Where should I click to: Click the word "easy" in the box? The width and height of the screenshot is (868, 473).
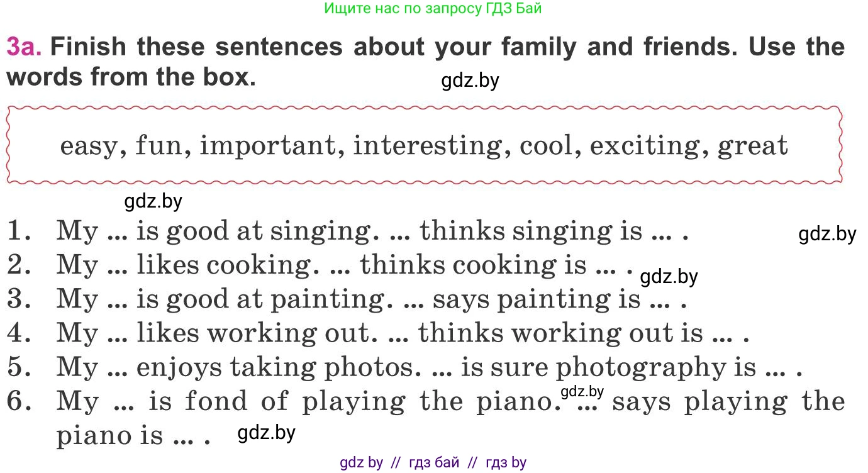point(88,146)
